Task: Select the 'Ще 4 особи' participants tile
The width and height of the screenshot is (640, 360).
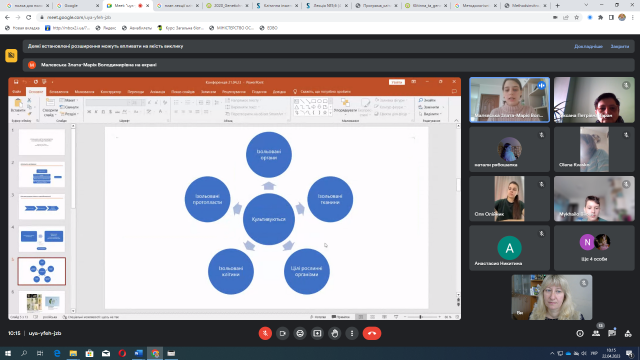Action: [594, 248]
